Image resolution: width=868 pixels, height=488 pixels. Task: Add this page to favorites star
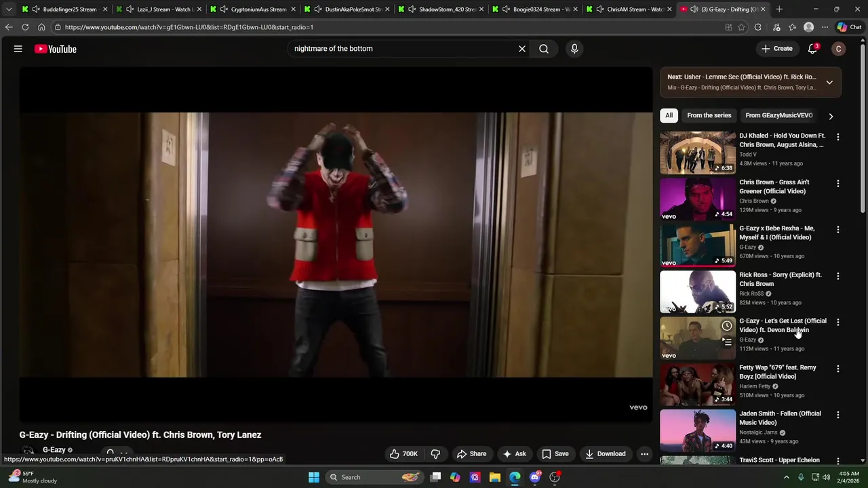pyautogui.click(x=741, y=27)
